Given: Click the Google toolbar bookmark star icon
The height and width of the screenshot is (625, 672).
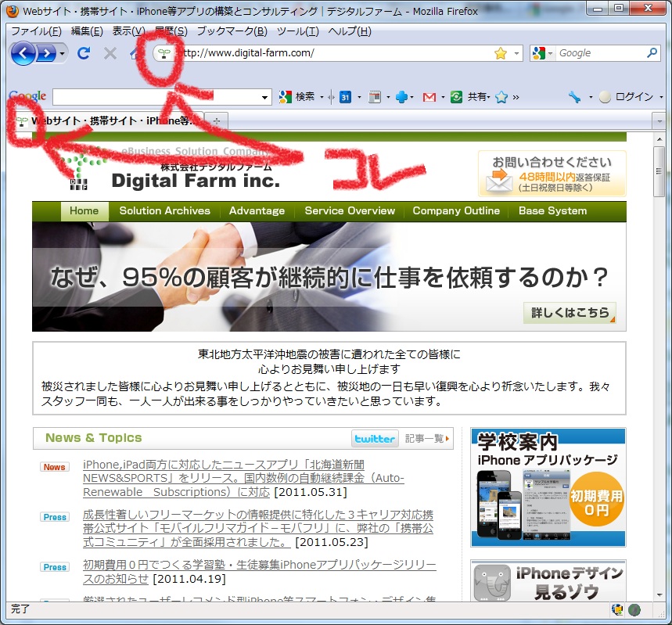Looking at the screenshot, I should (501, 97).
